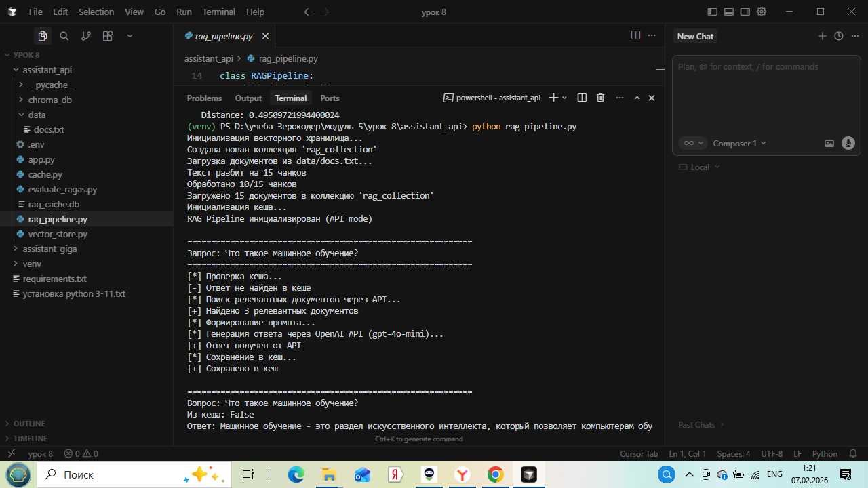The width and height of the screenshot is (868, 488).
Task: Collapse the assistant_api folder
Action: [x=87, y=70]
